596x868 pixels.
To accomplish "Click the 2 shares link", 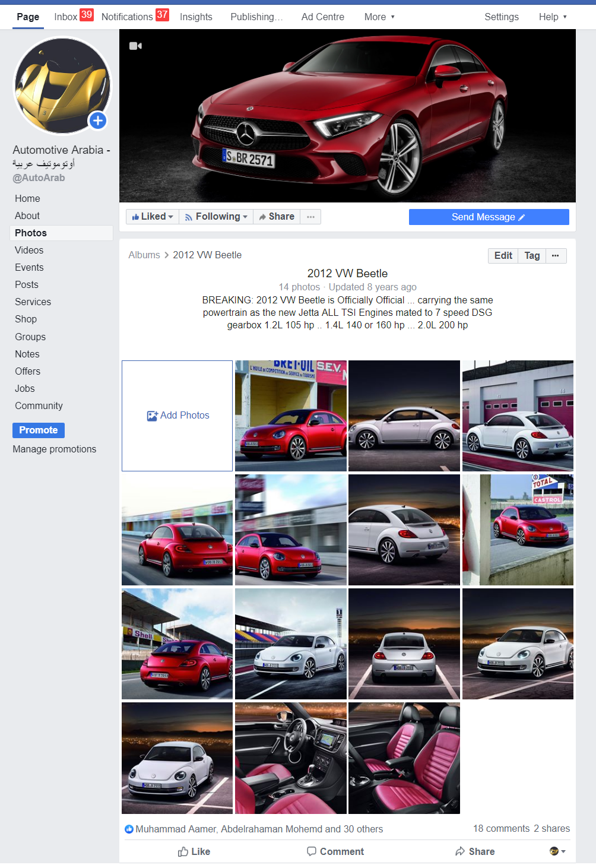I will click(x=551, y=828).
